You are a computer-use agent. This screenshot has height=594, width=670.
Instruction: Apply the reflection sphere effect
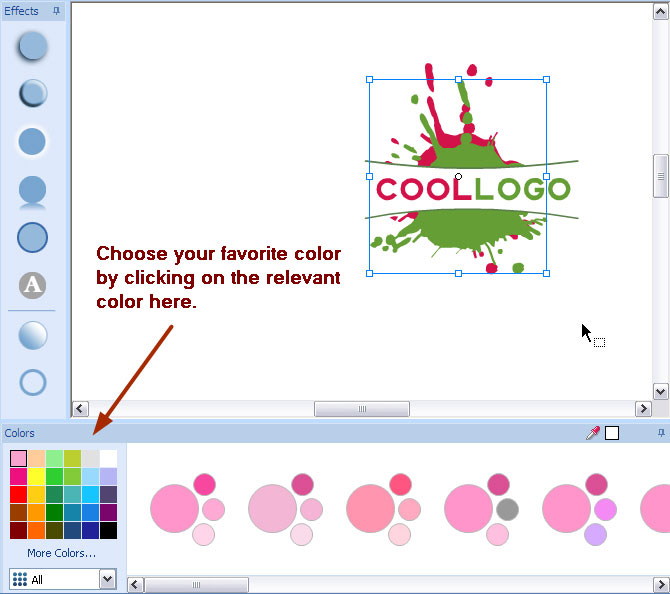coord(32,192)
